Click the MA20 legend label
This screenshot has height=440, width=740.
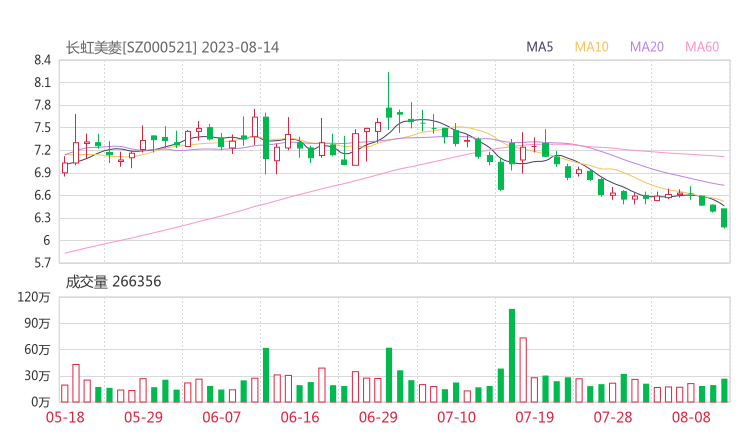tap(647, 47)
